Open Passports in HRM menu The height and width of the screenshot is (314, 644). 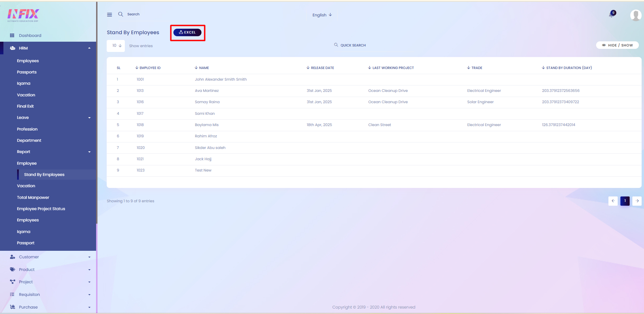(27, 72)
